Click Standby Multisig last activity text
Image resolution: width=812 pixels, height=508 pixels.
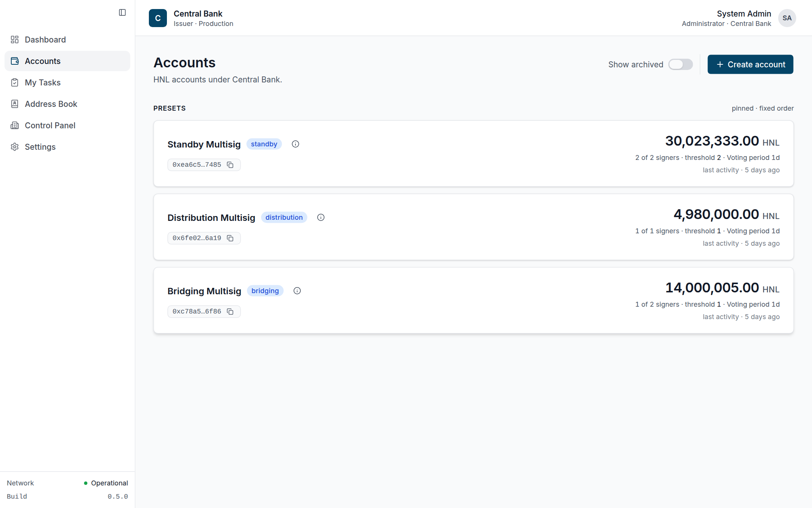(741, 170)
